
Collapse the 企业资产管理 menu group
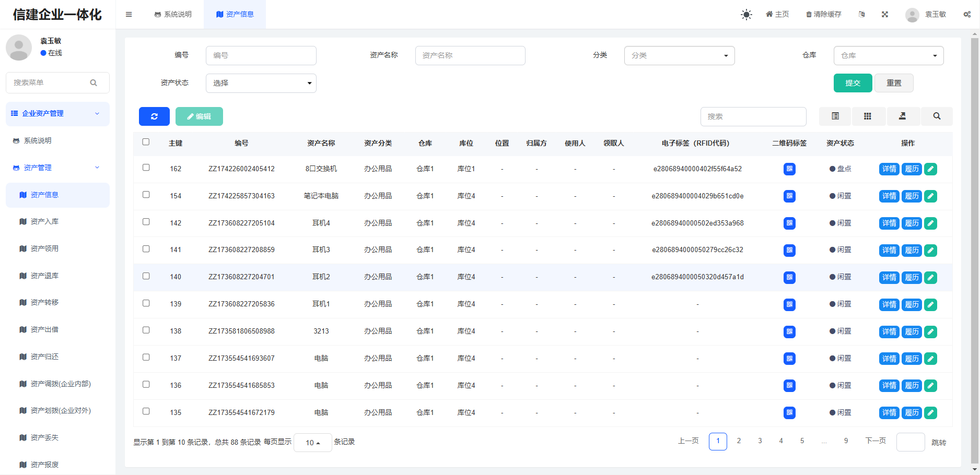pos(57,113)
